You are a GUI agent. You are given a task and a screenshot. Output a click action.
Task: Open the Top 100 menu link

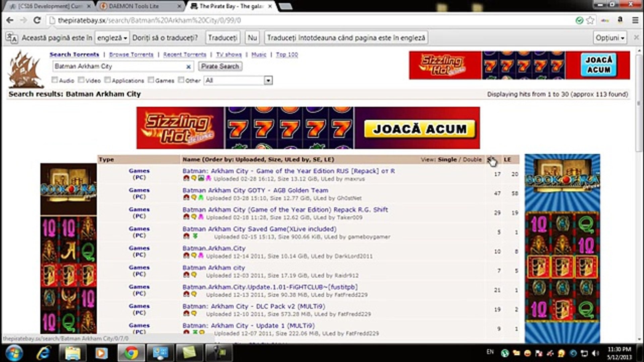pos(287,55)
